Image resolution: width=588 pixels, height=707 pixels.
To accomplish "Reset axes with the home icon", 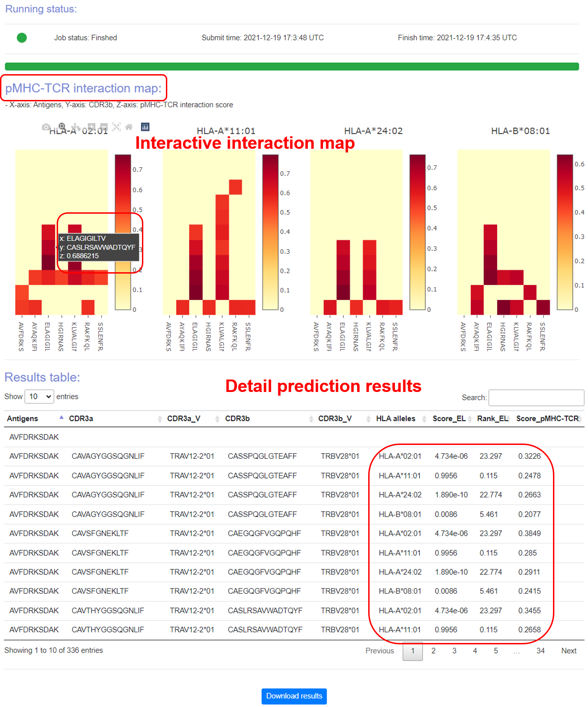I will pyautogui.click(x=129, y=127).
